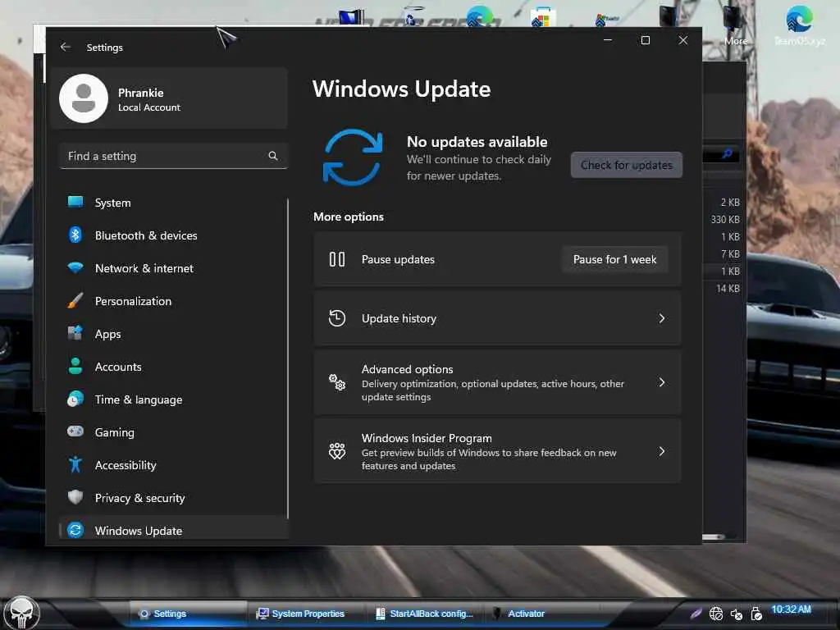Click the Windows Update sidebar label
Image resolution: width=840 pixels, height=630 pixels.
point(138,531)
